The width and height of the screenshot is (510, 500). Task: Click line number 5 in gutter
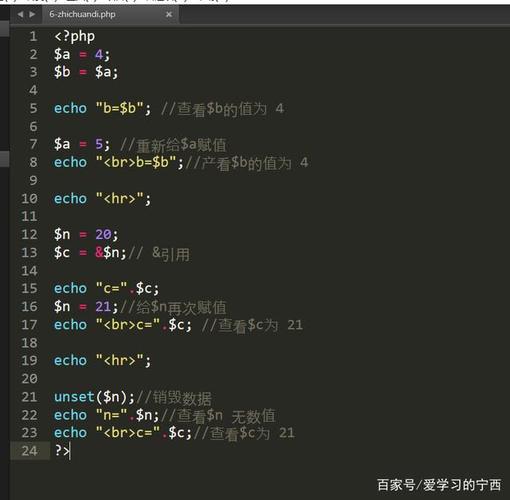coord(33,108)
